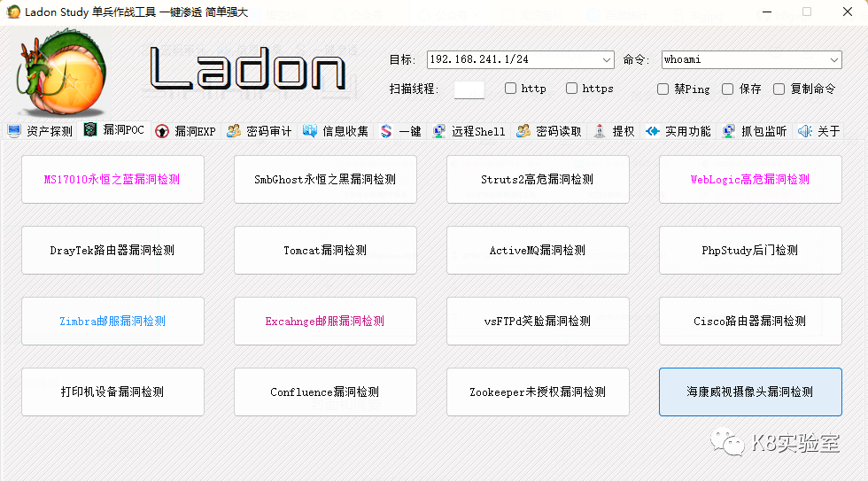Image resolution: width=868 pixels, height=481 pixels.
Task: Select the 密码审计 tab
Action: (x=259, y=131)
